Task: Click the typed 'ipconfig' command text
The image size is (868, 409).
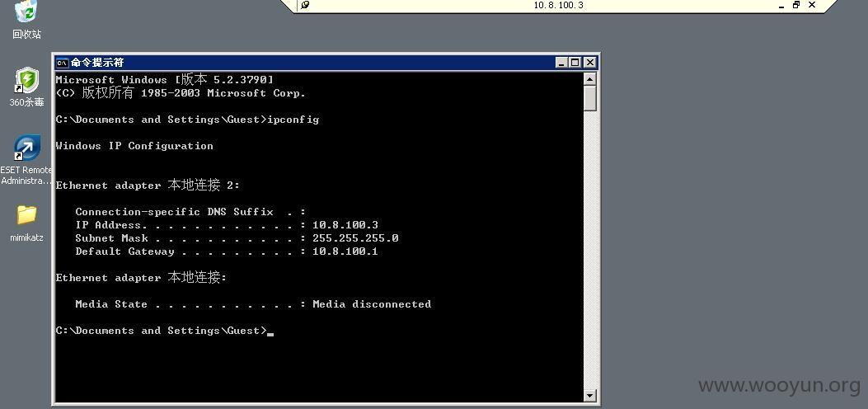Action: tap(293, 119)
